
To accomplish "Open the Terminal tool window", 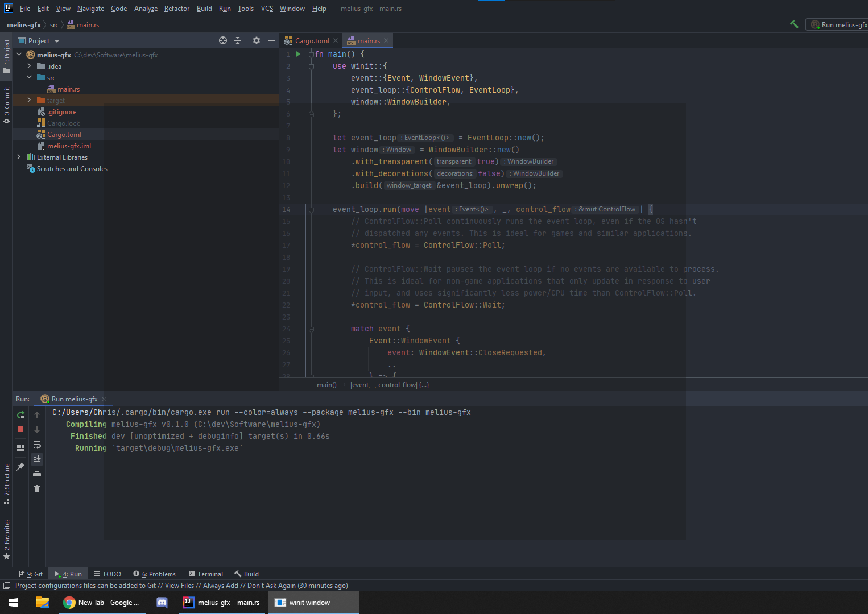I will [x=206, y=574].
